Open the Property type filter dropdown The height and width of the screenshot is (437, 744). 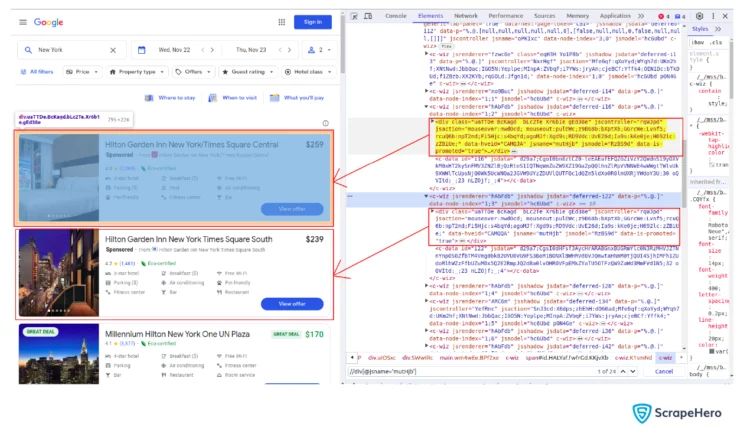(x=137, y=72)
